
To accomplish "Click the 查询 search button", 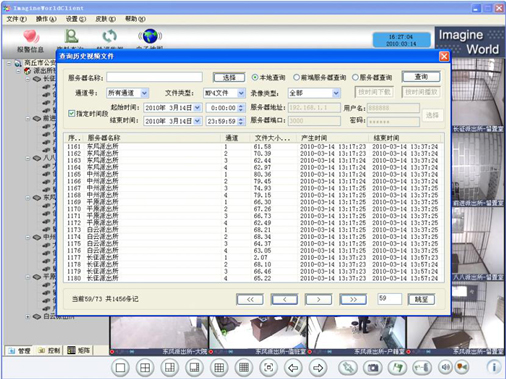I will point(421,77).
